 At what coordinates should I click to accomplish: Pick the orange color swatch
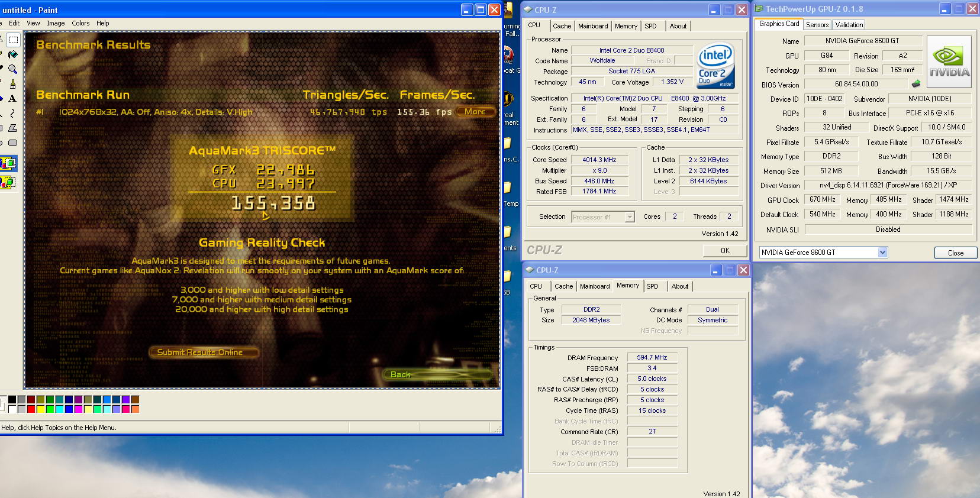pyautogui.click(x=135, y=409)
